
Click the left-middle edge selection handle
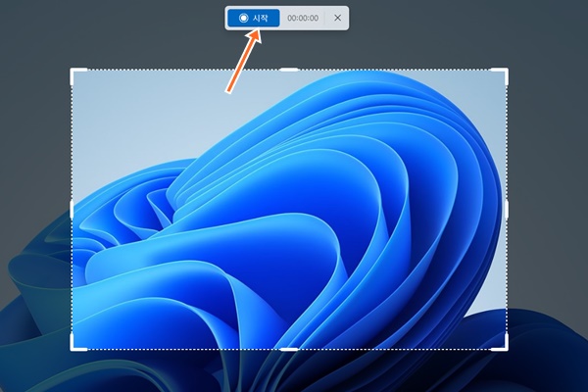tap(72, 210)
